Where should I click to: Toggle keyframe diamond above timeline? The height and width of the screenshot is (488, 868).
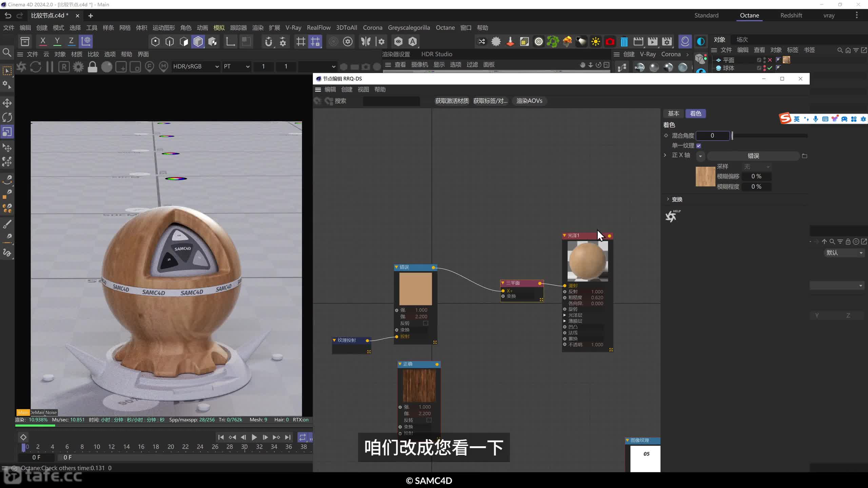pyautogui.click(x=23, y=437)
